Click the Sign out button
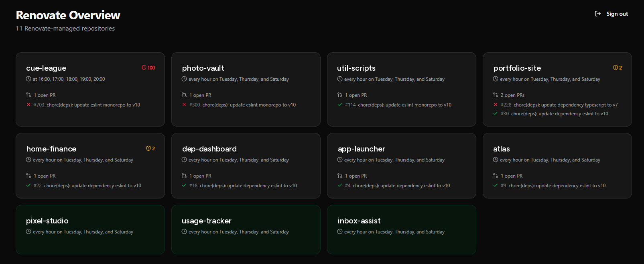The height and width of the screenshot is (264, 644). click(611, 14)
